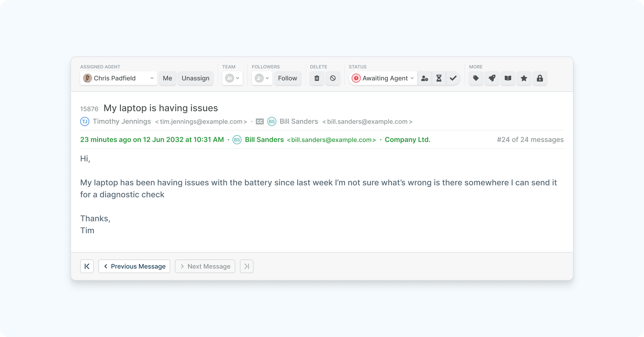644x337 pixels.
Task: Click the awaiting user person icon
Action: pos(424,78)
